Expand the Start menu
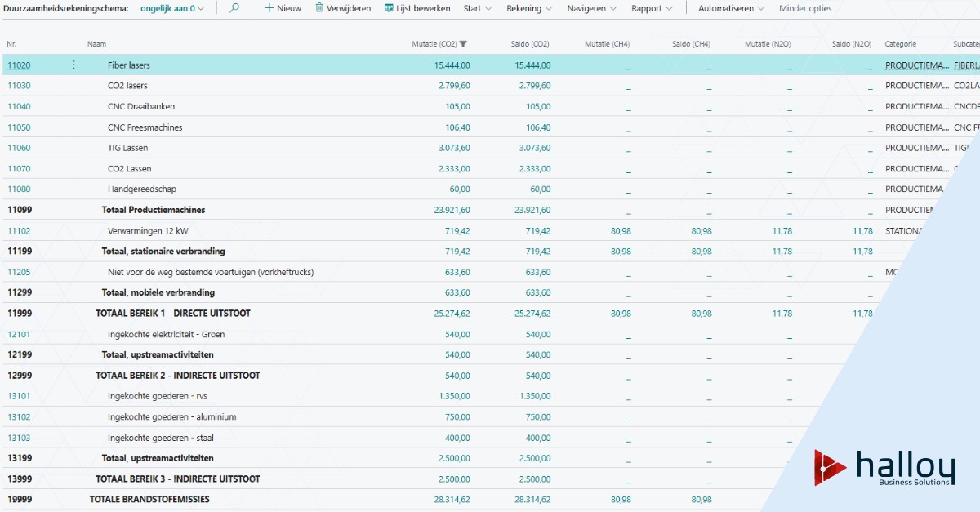This screenshot has height=512, width=980. 477,8
